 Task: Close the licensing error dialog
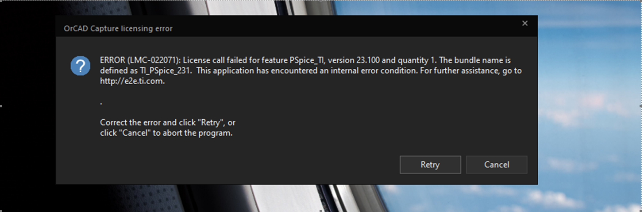click(x=525, y=24)
